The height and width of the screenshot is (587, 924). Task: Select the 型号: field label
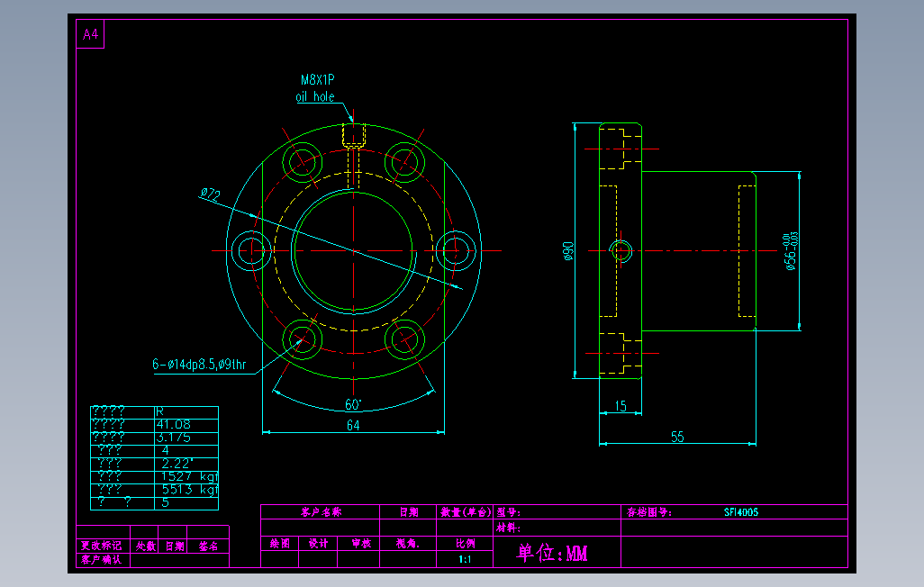pyautogui.click(x=508, y=512)
